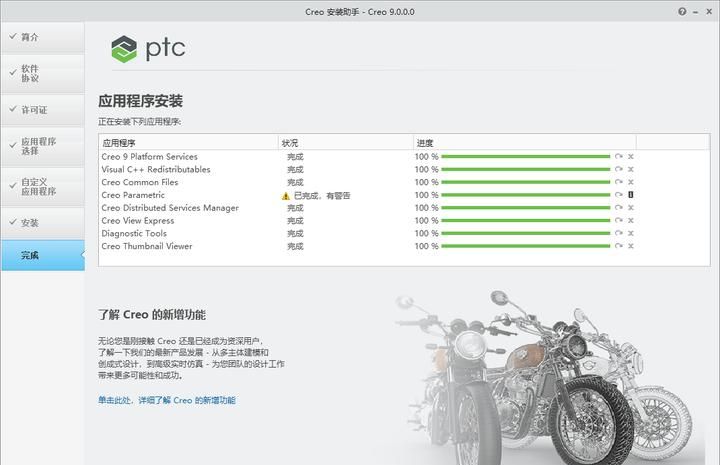This screenshot has width=720, height=465.
Task: Select the highlighted 完成 sidebar step
Action: click(43, 255)
